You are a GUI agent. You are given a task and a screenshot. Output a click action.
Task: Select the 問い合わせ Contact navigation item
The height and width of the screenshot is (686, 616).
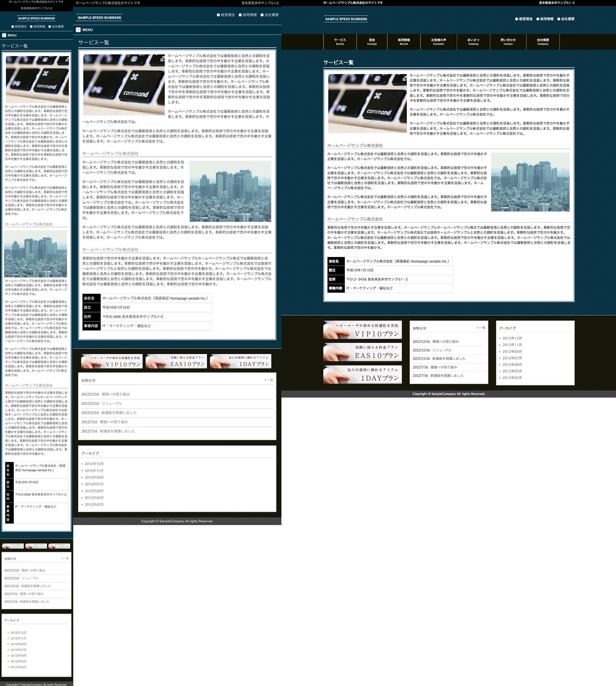click(x=508, y=42)
